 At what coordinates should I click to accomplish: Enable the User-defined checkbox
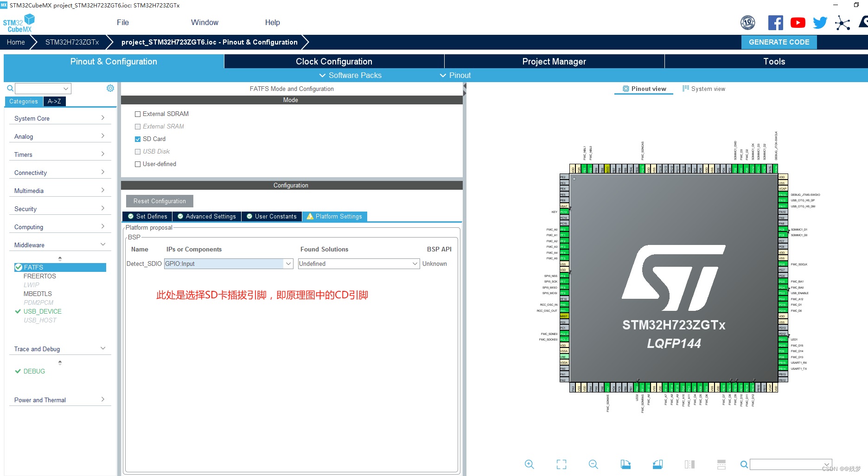tap(138, 164)
